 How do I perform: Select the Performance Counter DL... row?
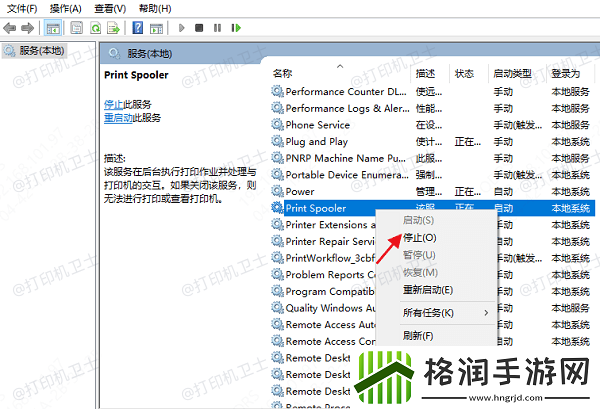(432, 91)
